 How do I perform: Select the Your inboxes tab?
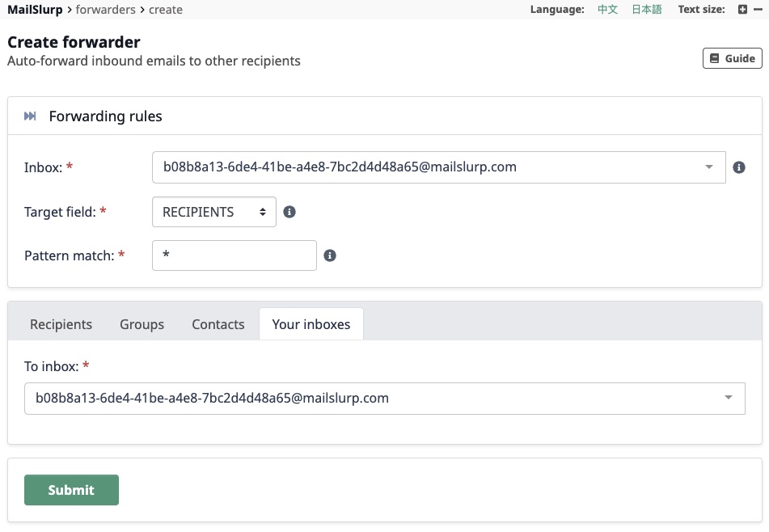(311, 324)
